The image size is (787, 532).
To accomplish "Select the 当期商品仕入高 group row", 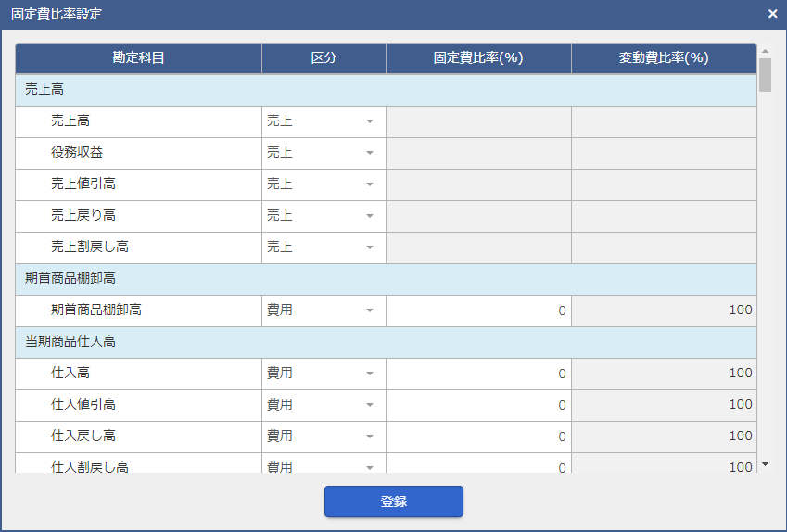I will point(386,342).
